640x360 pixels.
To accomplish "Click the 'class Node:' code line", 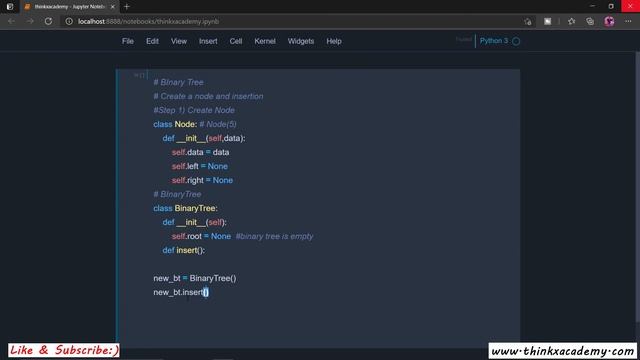I will [x=175, y=124].
